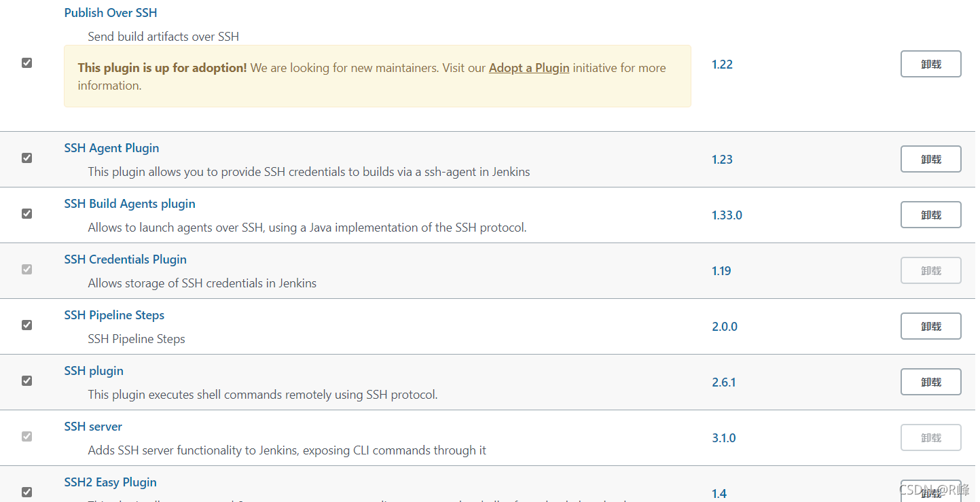Image resolution: width=980 pixels, height=502 pixels.
Task: Select 'This plugin is up for adoption!' text
Action: coord(162,68)
